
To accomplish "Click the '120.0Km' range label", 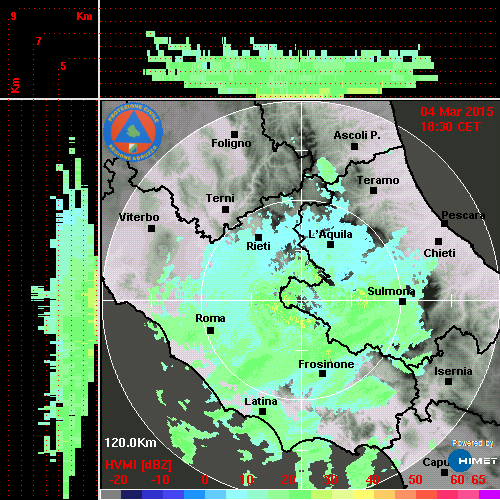I will pos(130,443).
